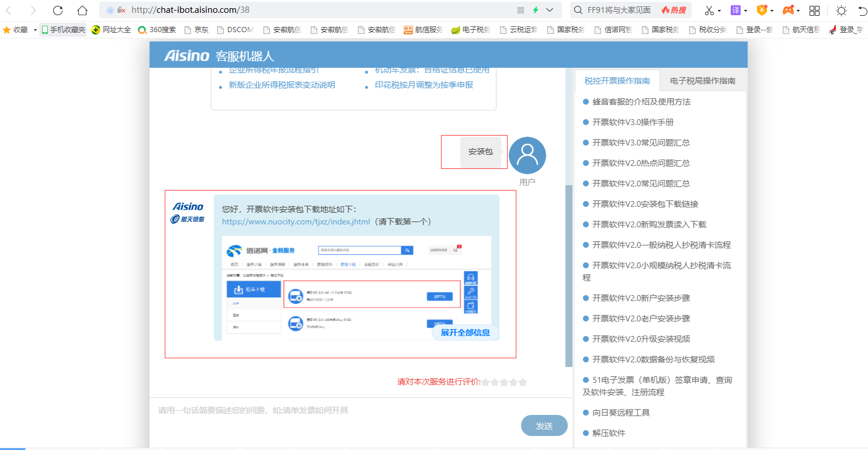Open the QR code icon in address bar
The width and height of the screenshot is (868, 450).
[521, 10]
